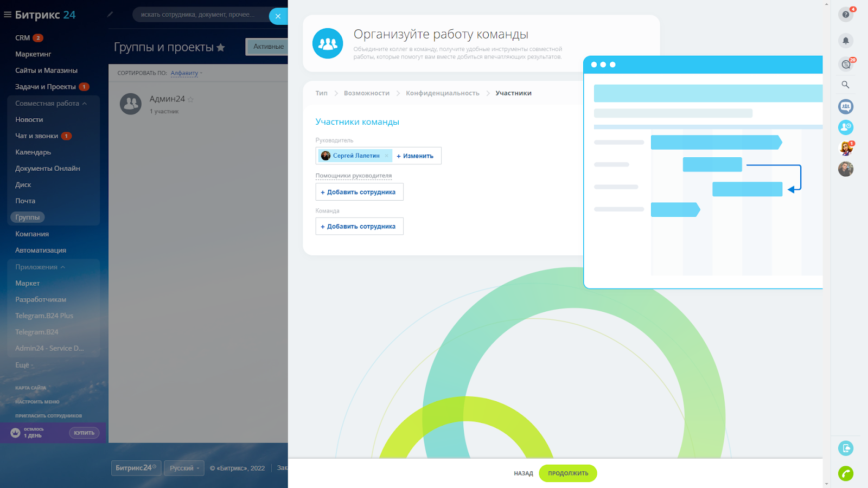Screen dimensions: 868x488
Task: Click НАСТРОИТЬ МЕНЮ link
Action: tap(37, 402)
